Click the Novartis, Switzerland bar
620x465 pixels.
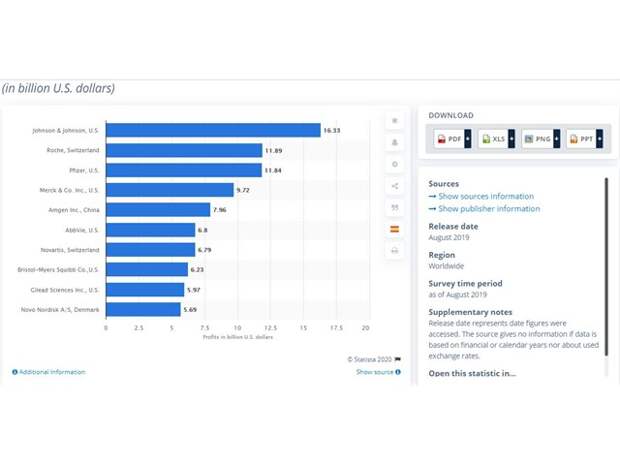(151, 250)
